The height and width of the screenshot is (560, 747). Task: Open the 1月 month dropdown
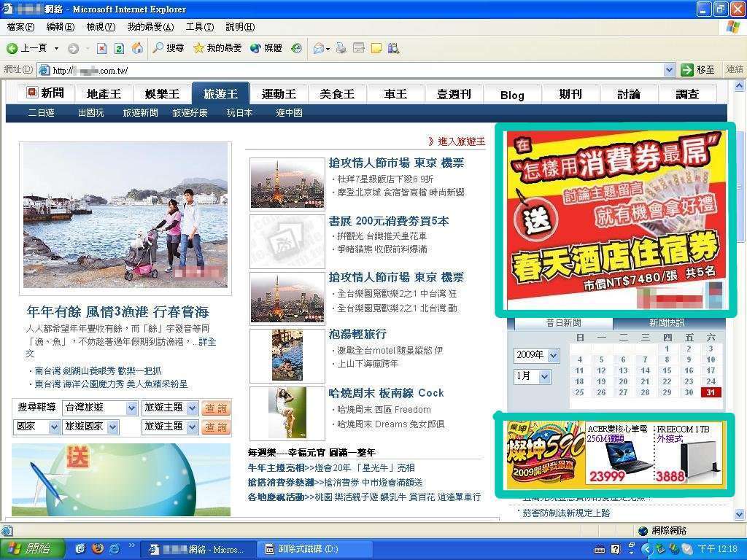pos(544,377)
